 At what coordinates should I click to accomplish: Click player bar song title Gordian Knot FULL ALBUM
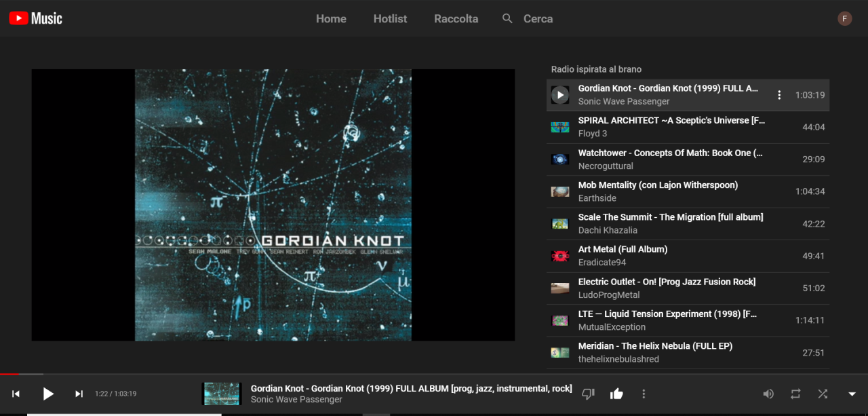pos(412,389)
